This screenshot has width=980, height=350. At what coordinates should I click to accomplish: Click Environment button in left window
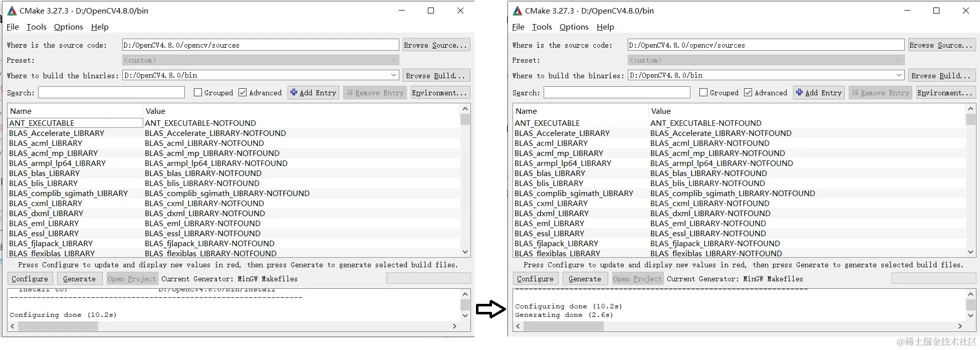pos(439,93)
